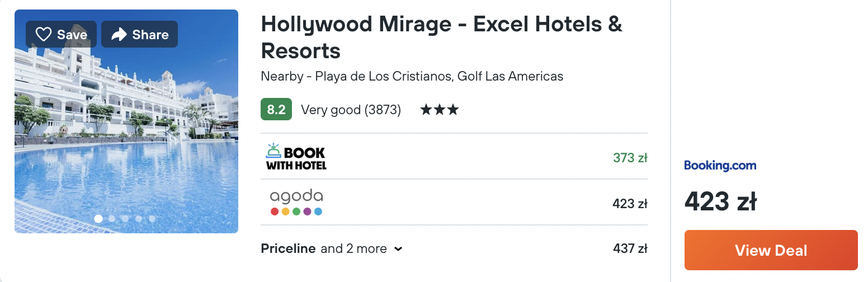
Task: Select the 423 zł agoda price
Action: coord(630,204)
